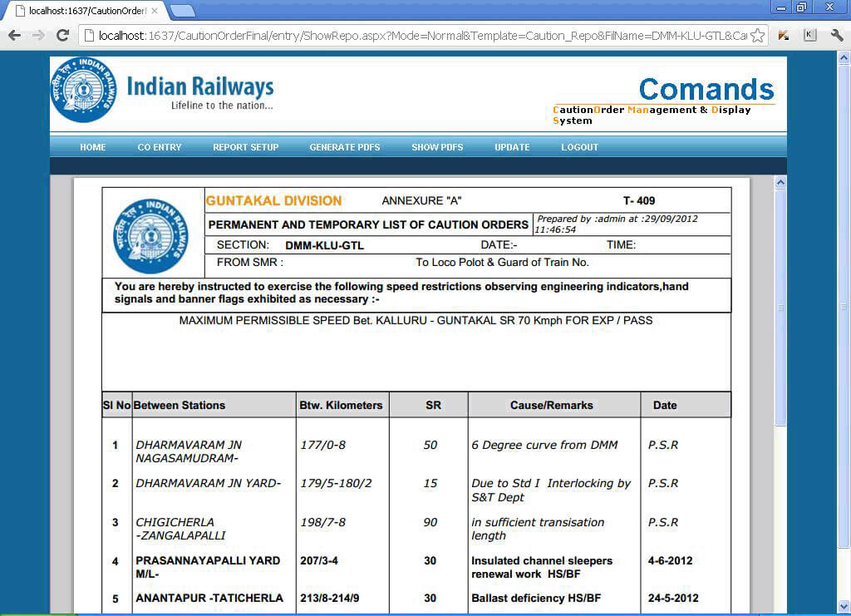
Task: Click the section value DMM-KLU-GTL
Action: 325,245
